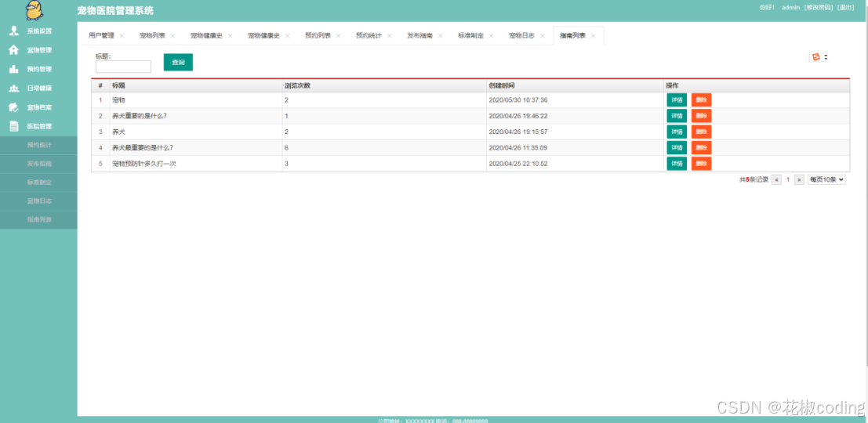The width and height of the screenshot is (868, 423).
Task: Click the 退出 logout link
Action: coord(845,7)
